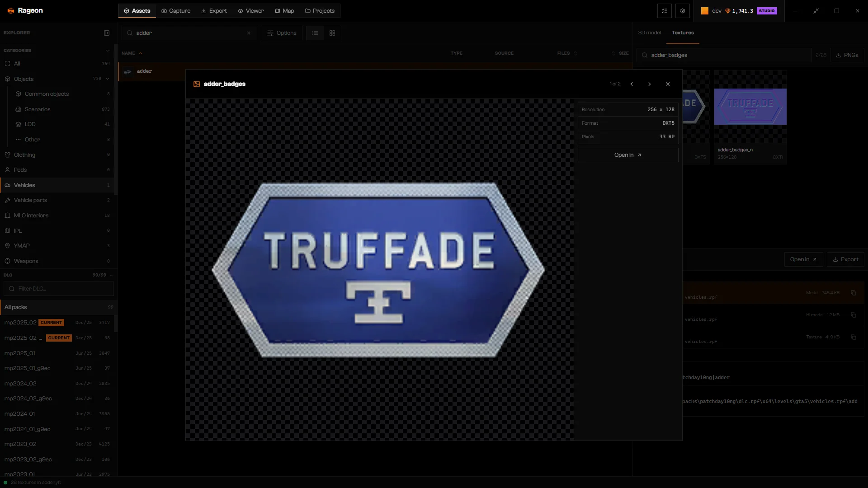This screenshot has height=488, width=868.
Task: Open the Export tab
Action: pyautogui.click(x=214, y=11)
